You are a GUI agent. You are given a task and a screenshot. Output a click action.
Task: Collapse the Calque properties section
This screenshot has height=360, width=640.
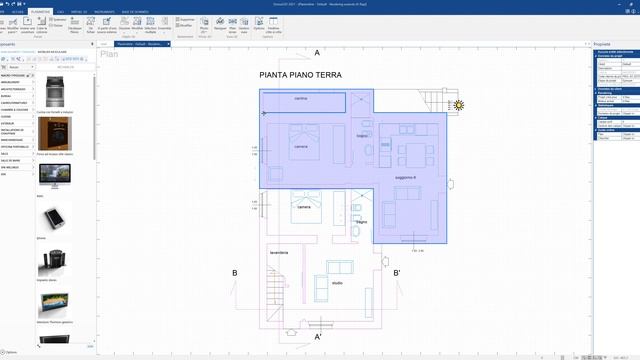596,118
